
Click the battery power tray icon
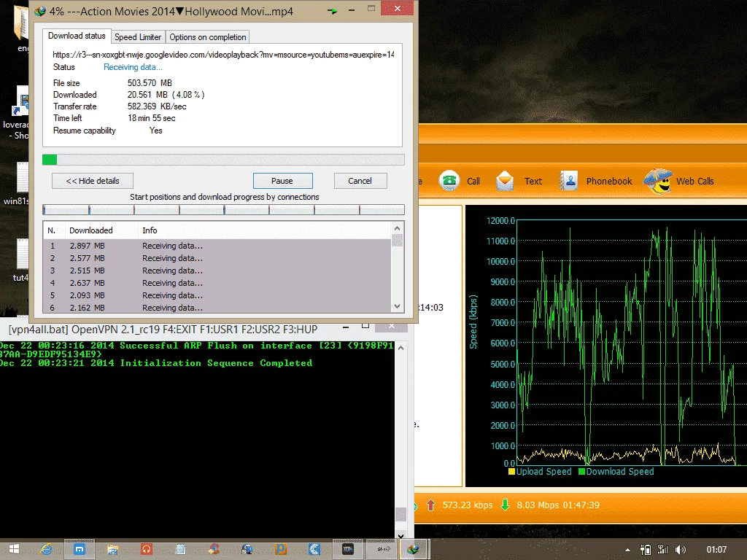point(646,550)
